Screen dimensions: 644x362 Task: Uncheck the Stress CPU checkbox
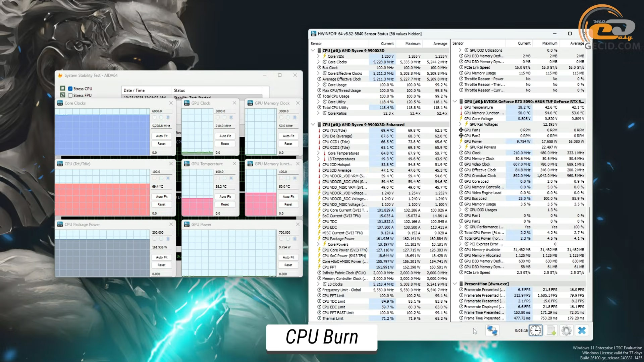70,89
